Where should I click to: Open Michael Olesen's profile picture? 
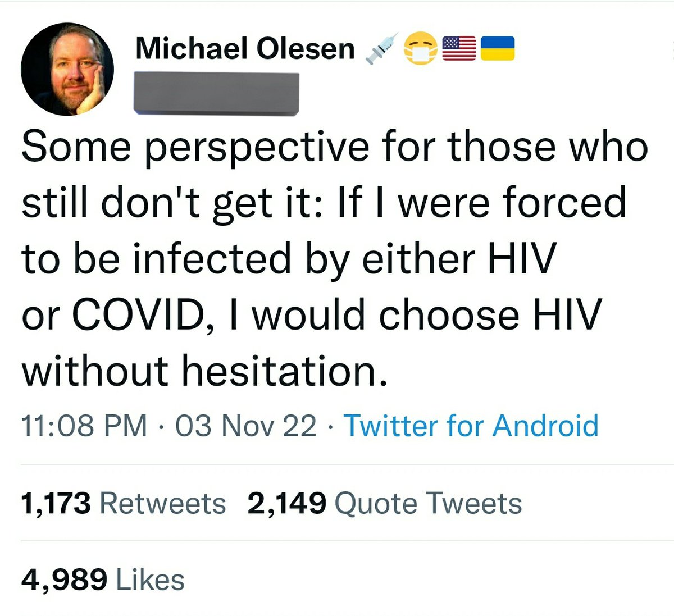pos(67,69)
